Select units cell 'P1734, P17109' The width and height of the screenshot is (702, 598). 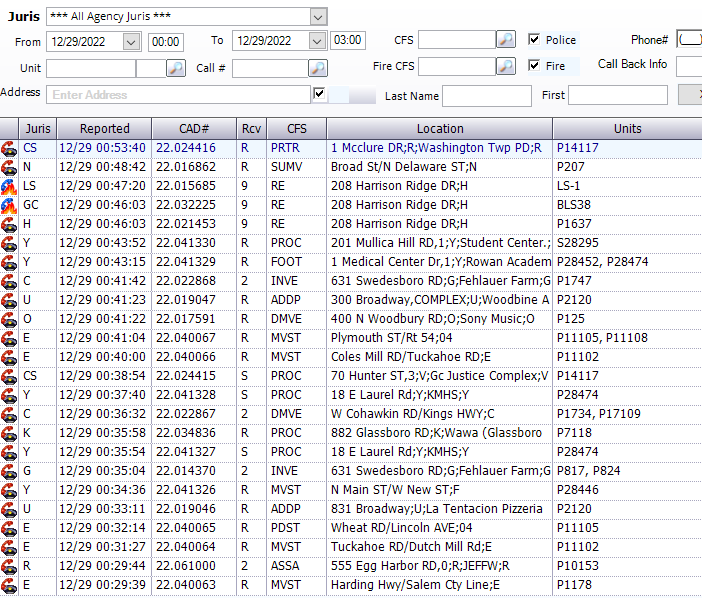click(x=598, y=414)
